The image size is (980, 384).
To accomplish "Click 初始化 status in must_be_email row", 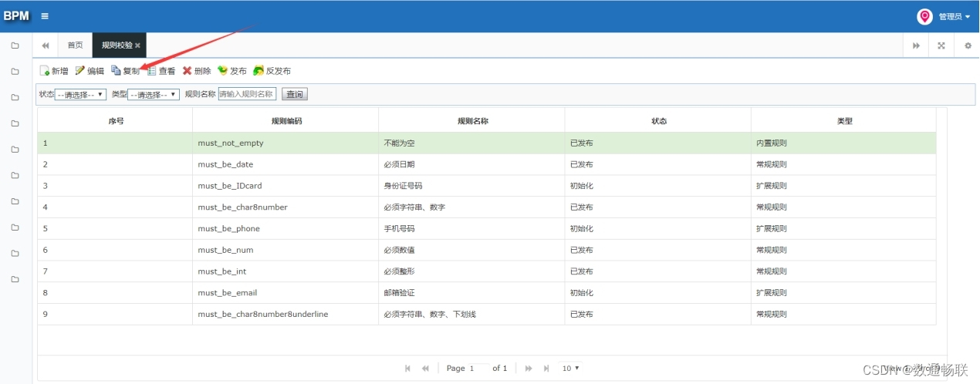I will [582, 293].
